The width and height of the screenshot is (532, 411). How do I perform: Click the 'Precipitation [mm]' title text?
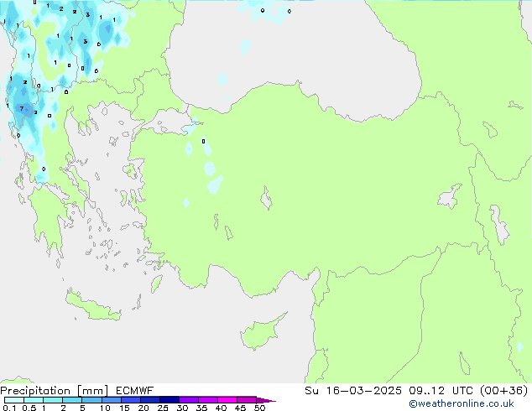54,391
